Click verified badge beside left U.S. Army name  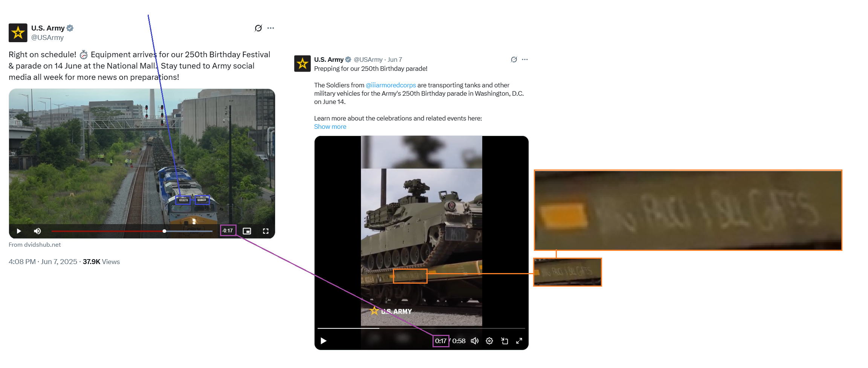coord(70,28)
